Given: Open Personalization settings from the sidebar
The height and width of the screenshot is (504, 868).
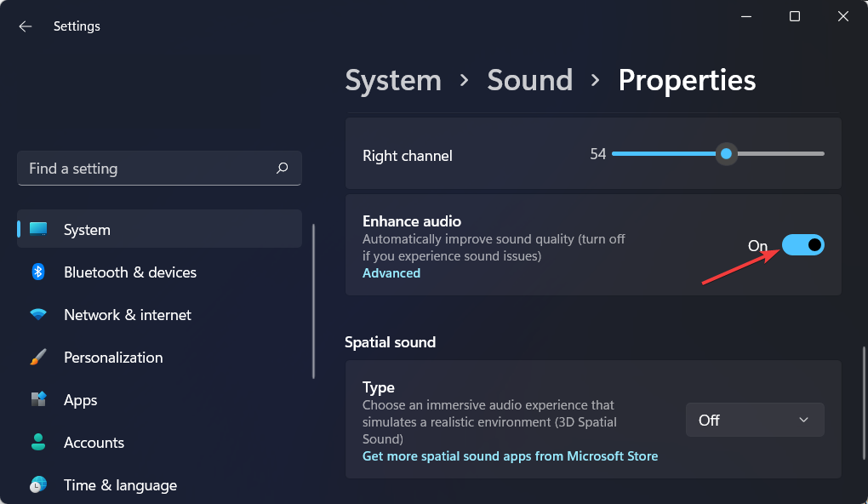Looking at the screenshot, I should coord(113,357).
